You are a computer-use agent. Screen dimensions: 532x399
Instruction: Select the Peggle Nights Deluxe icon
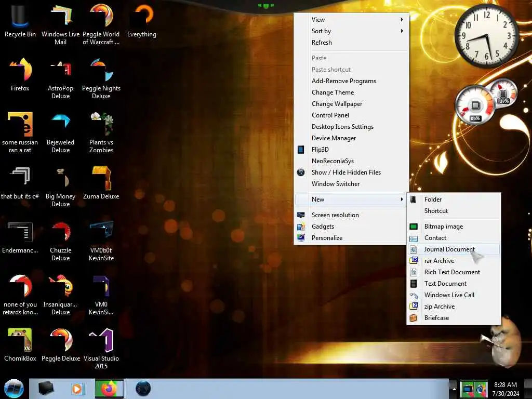coord(101,79)
